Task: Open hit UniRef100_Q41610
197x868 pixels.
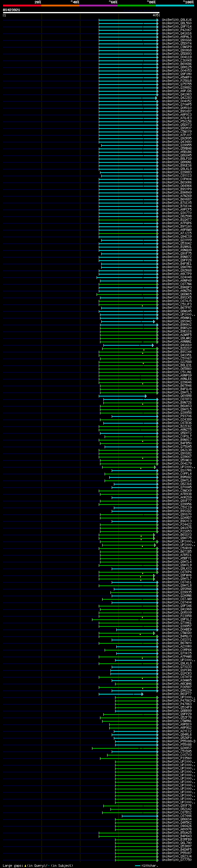Action: tap(177, 345)
